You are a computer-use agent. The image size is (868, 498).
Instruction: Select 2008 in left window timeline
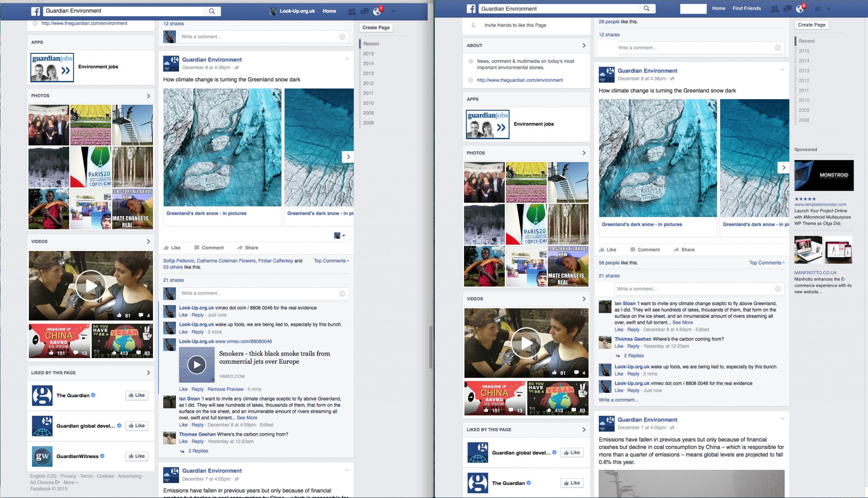pos(368,123)
